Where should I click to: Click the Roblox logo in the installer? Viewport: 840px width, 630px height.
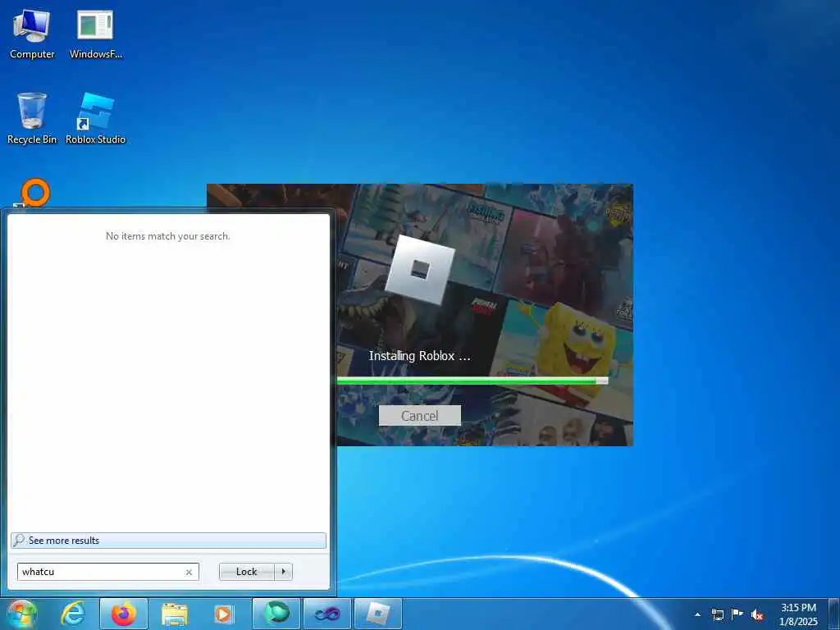420,269
